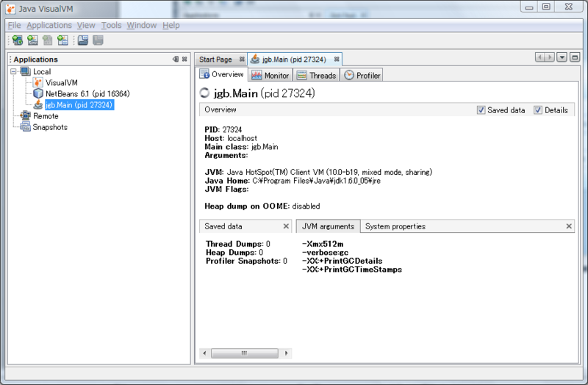
Task: Click the disabled Save floppy toolbar icon
Action: tap(98, 40)
